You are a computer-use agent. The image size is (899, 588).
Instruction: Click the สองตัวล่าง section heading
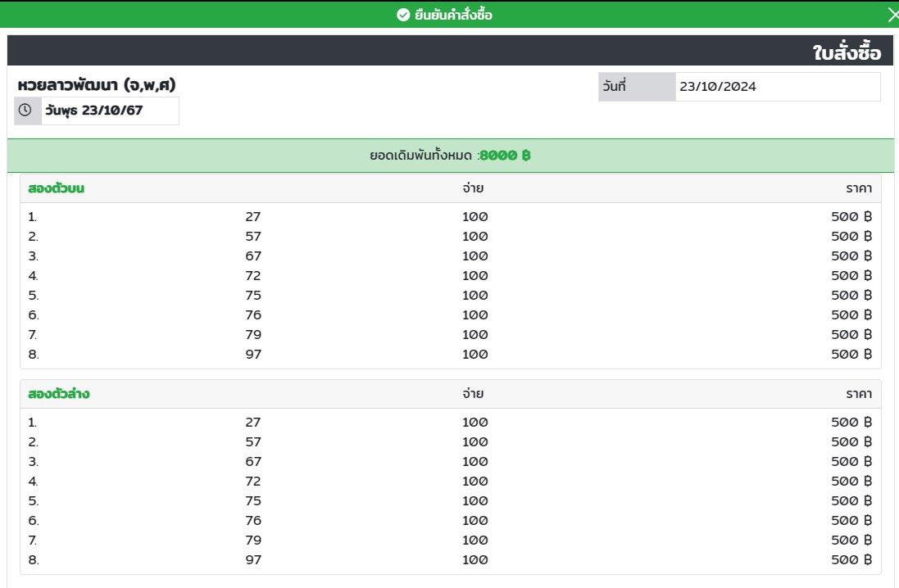pyautogui.click(x=58, y=394)
